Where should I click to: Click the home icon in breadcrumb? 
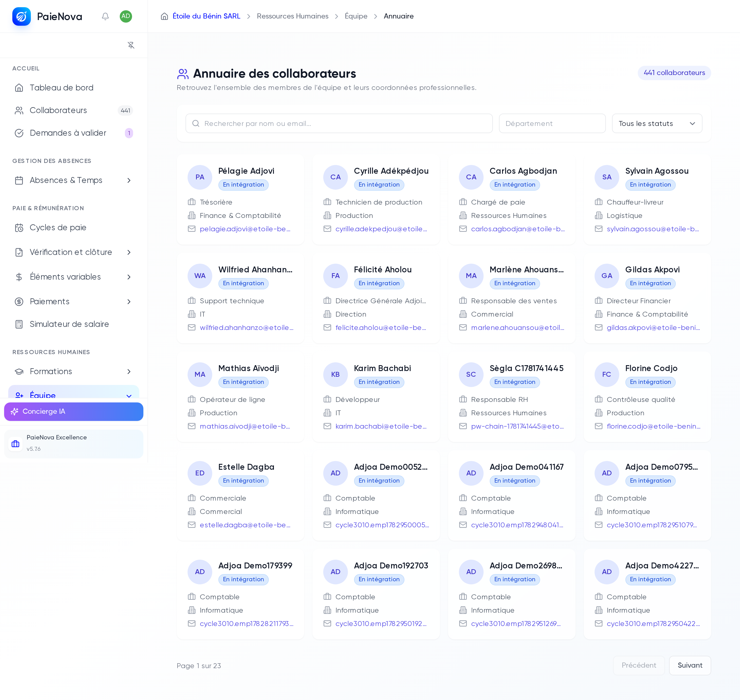point(164,16)
